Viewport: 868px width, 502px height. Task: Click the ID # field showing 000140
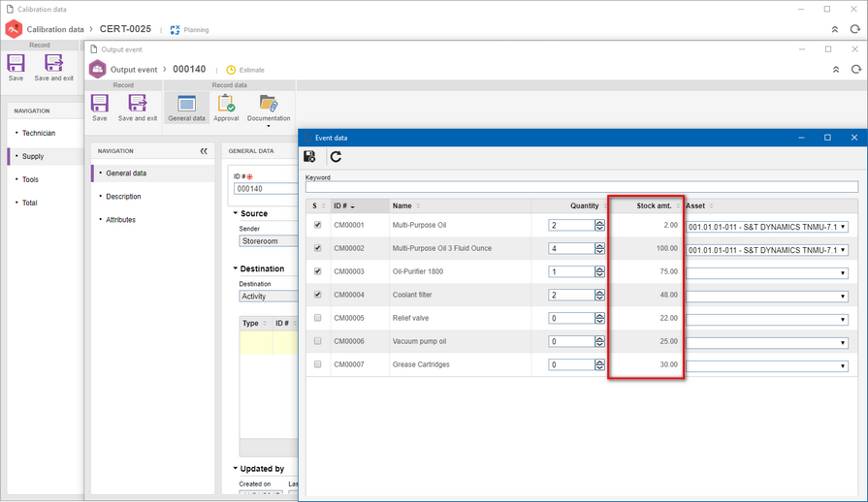(266, 189)
